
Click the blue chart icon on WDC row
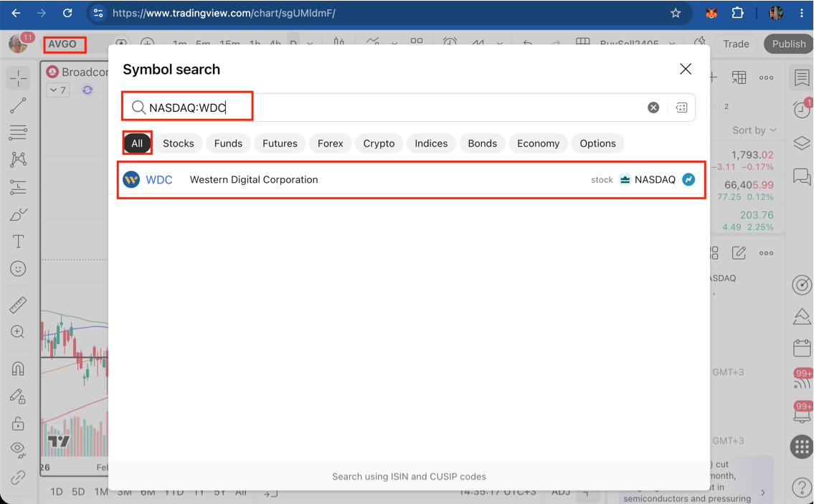point(688,180)
